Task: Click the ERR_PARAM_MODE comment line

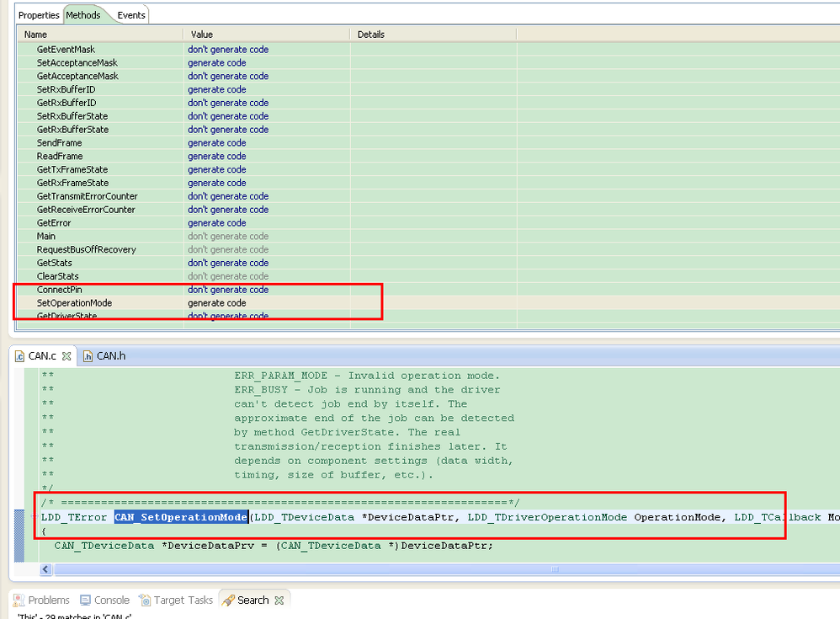Action: [366, 376]
